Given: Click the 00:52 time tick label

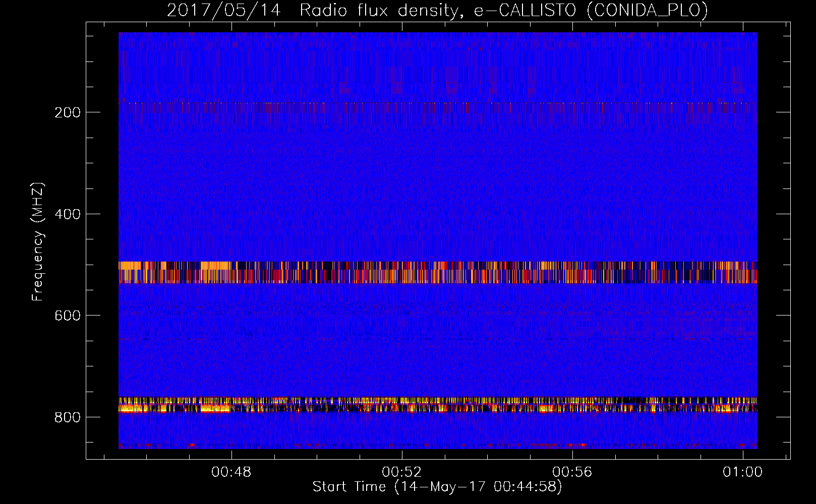Looking at the screenshot, I should click(x=402, y=472).
